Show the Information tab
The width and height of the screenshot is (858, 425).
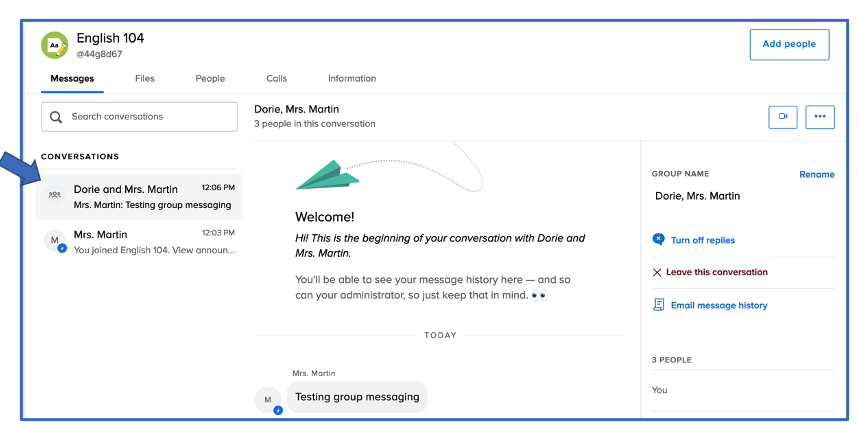point(352,79)
